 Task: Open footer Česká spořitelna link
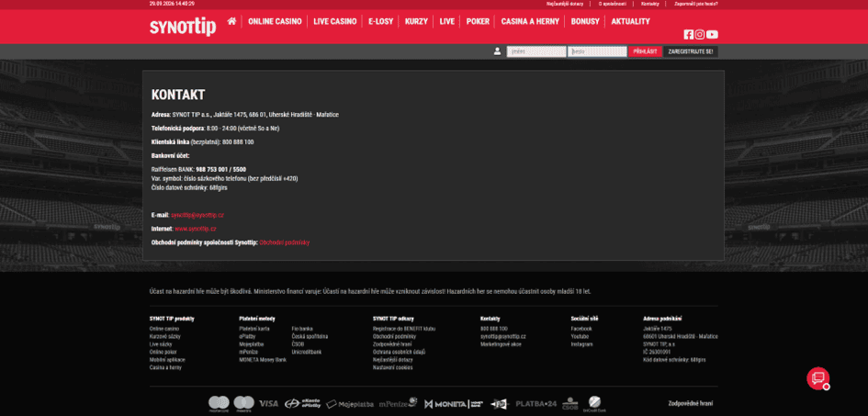(310, 336)
